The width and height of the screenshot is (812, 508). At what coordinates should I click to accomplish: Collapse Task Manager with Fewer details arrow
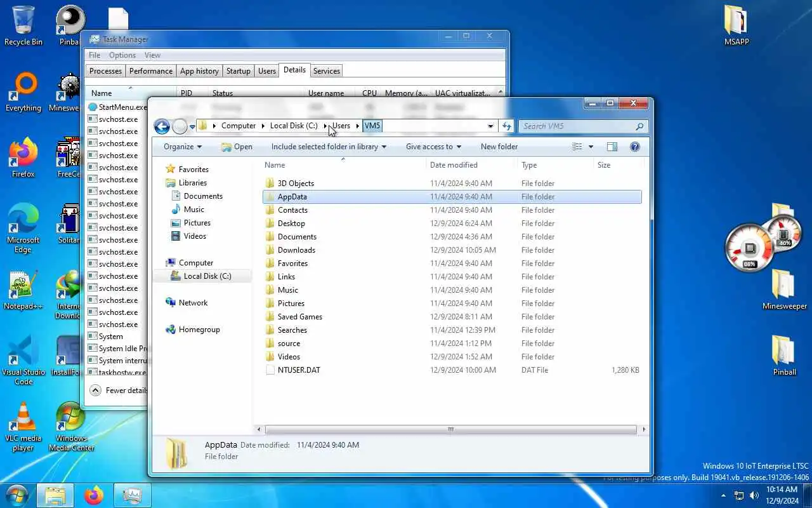pos(95,391)
